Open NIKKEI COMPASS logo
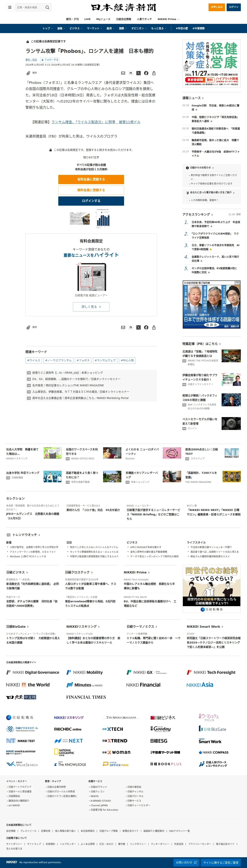 (x=213, y=752)
